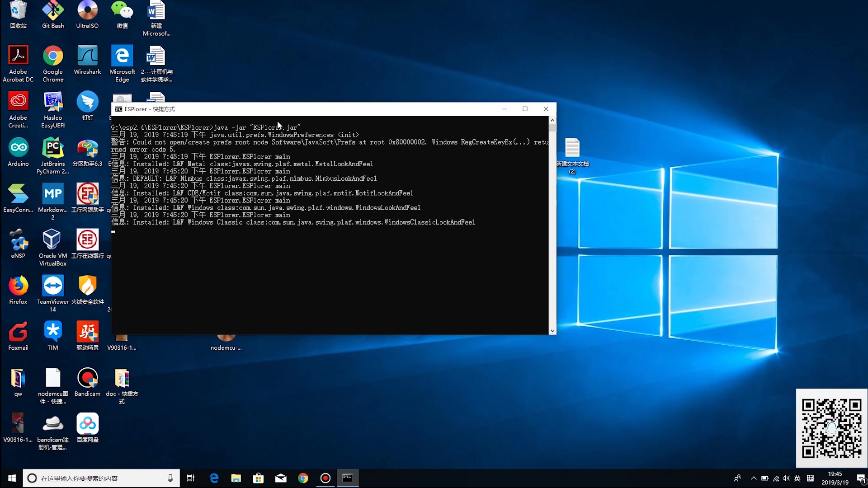
Task: Select the Foxmail desktop icon
Action: [x=18, y=336]
